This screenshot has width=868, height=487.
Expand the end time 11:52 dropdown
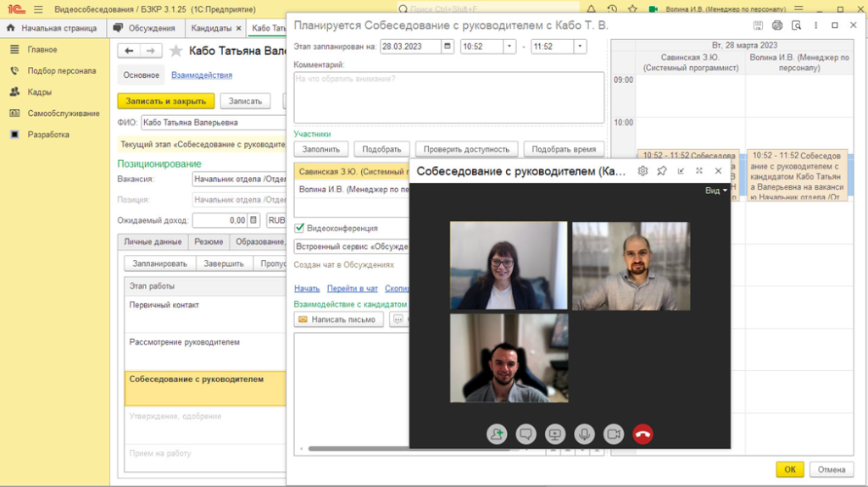pos(580,47)
